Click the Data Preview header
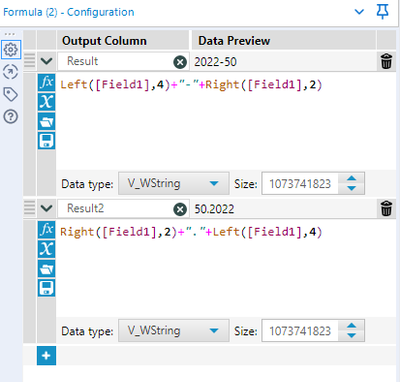This screenshot has width=400, height=382. tap(234, 41)
